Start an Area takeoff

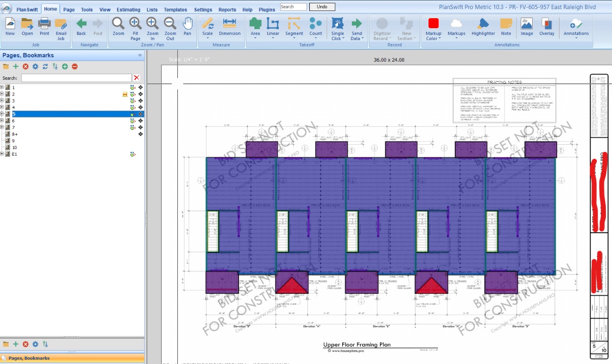(x=255, y=23)
